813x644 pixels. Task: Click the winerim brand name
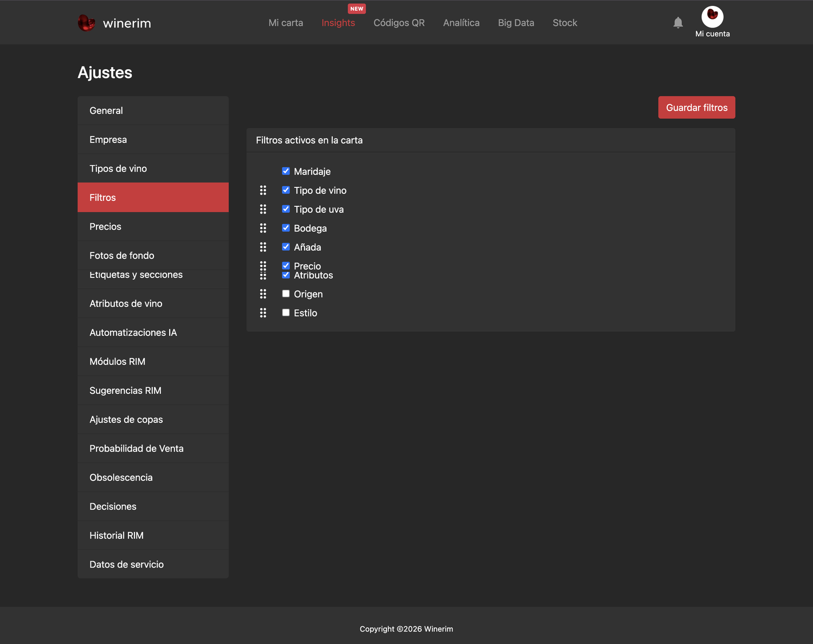pyautogui.click(x=127, y=23)
